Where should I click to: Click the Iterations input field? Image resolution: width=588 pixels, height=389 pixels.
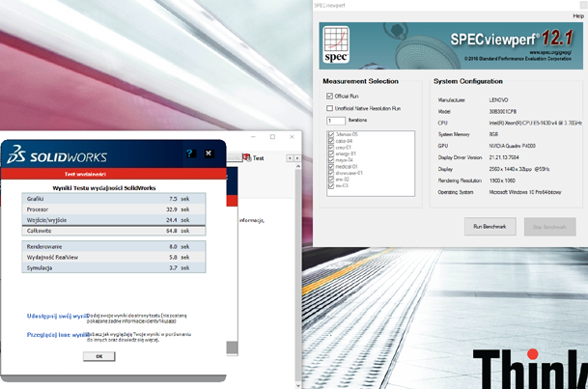tap(336, 121)
